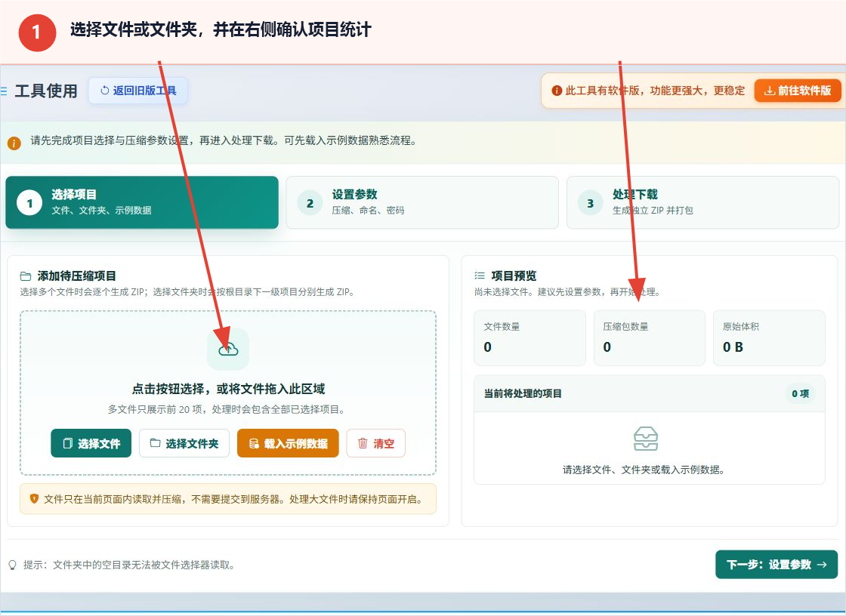Open 前往软件版 download button
The width and height of the screenshot is (846, 616).
798,91
